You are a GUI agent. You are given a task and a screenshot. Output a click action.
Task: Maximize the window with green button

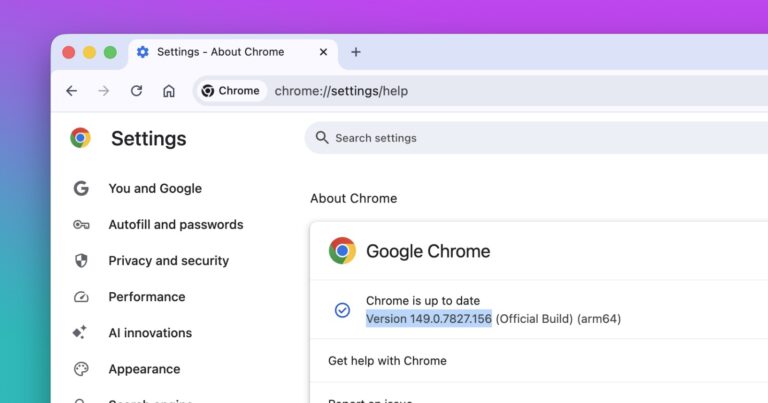click(110, 52)
